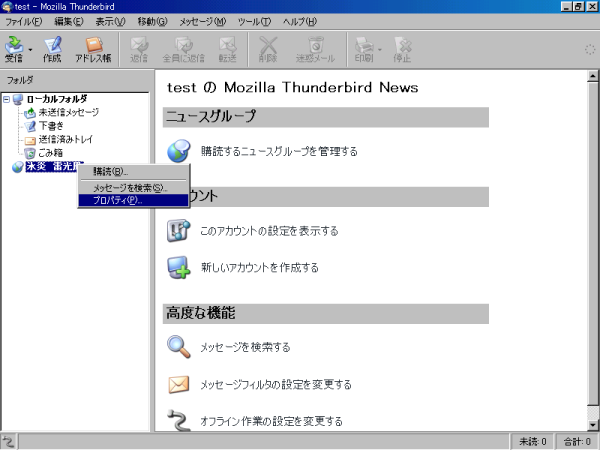The width and height of the screenshot is (600, 450).
Task: Click the ニュースグループ section header
Action: click(x=326, y=117)
